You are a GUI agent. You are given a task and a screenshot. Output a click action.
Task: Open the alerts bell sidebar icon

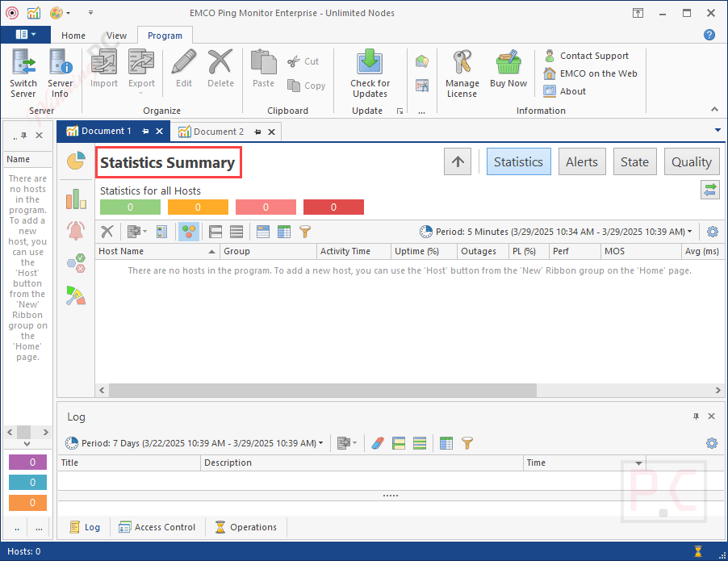tap(76, 230)
